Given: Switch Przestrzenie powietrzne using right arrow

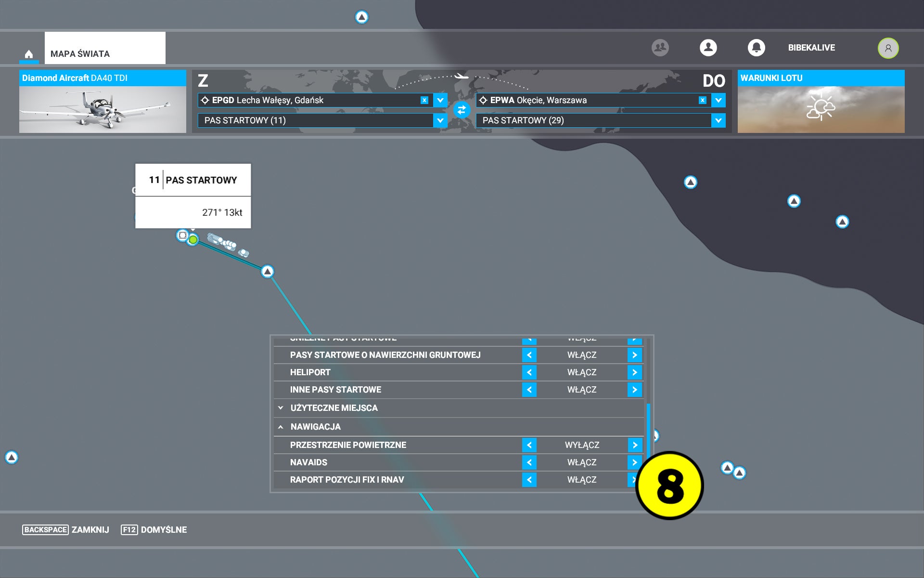Looking at the screenshot, I should (x=634, y=445).
